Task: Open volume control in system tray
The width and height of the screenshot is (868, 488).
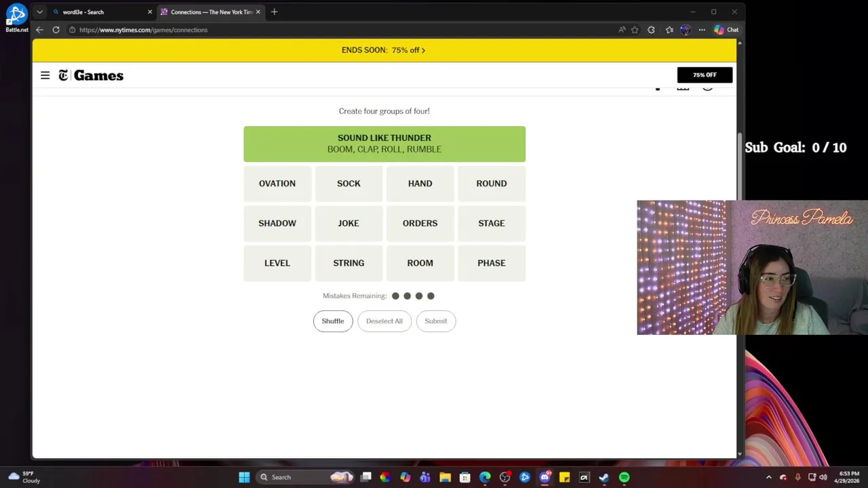Action: click(x=823, y=477)
